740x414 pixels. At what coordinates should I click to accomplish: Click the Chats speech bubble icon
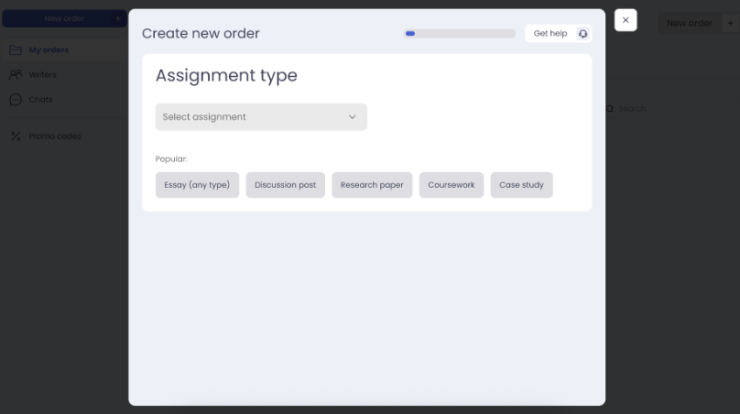click(15, 100)
